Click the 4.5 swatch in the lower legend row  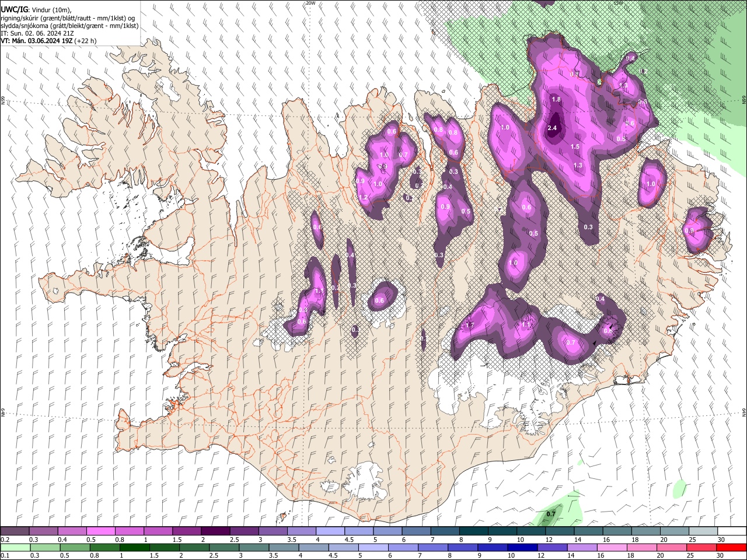click(x=344, y=547)
